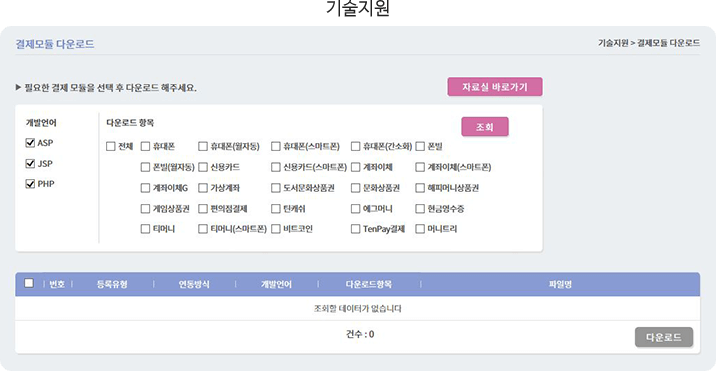Enable the 티머니(스마트폰) checkbox
The image size is (716, 371).
coord(203,229)
